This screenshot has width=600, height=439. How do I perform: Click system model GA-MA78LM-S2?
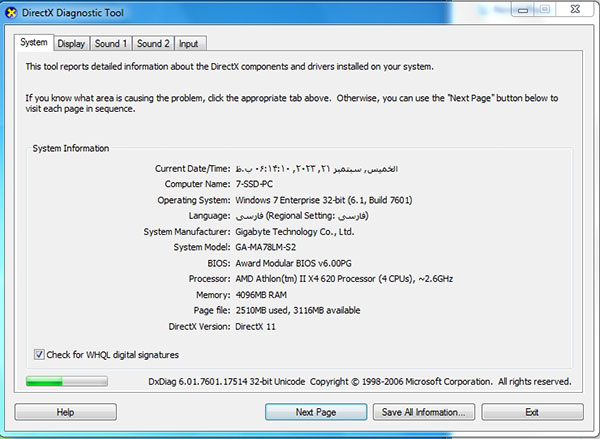point(266,247)
